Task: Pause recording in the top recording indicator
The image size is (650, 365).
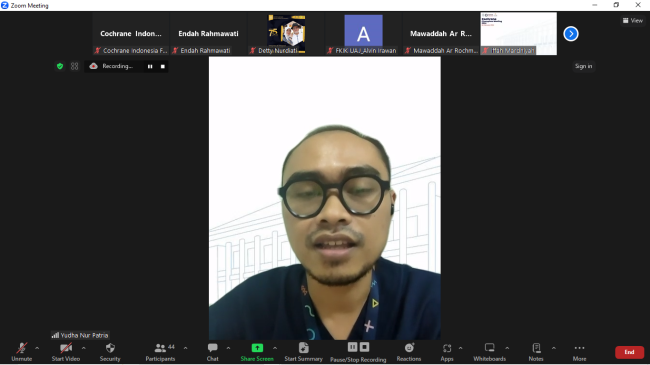Action: pos(150,66)
